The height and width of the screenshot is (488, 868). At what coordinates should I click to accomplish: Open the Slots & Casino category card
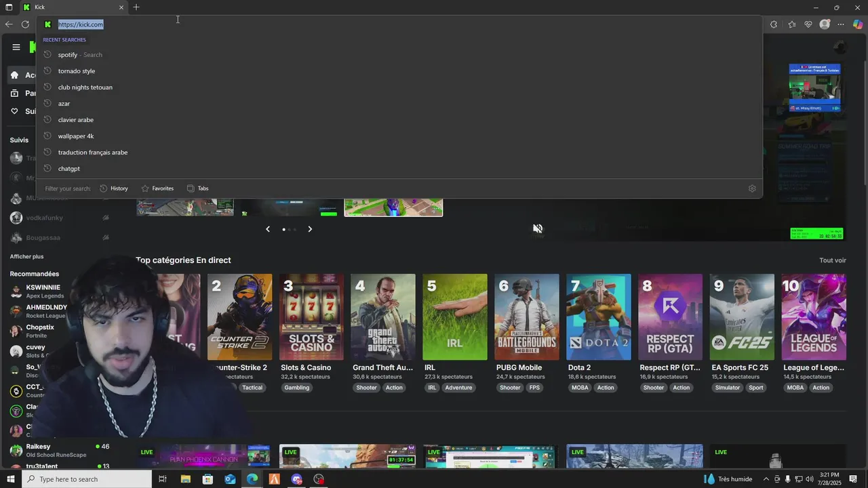coord(311,317)
